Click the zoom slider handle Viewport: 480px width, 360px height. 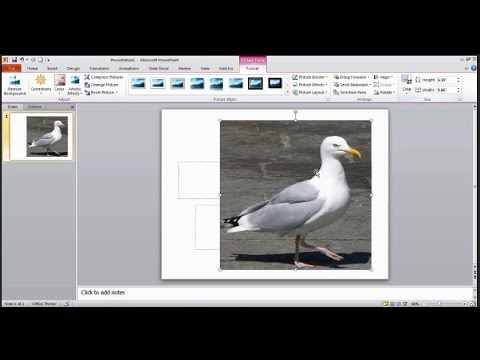(x=439, y=304)
